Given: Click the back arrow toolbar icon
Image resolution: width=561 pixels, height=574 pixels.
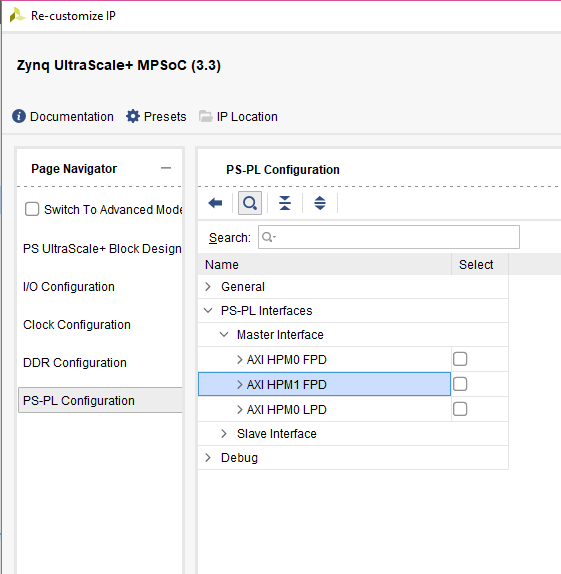Looking at the screenshot, I should [x=215, y=203].
